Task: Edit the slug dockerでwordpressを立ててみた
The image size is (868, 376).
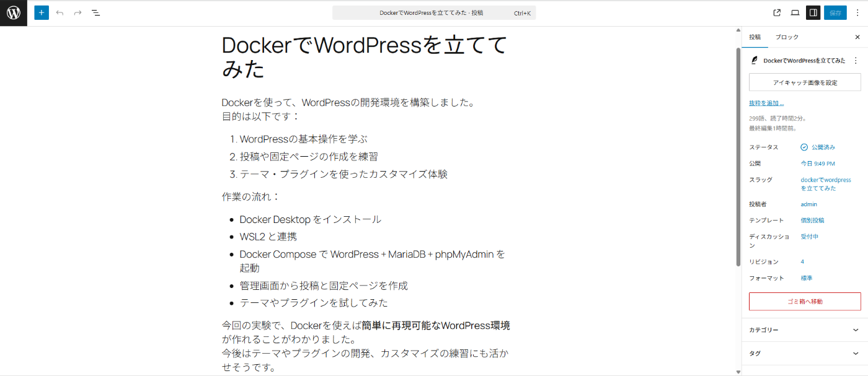Action: (826, 184)
